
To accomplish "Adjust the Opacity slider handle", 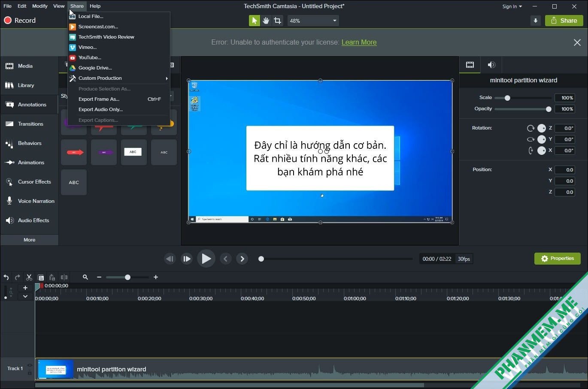I will 549,109.
